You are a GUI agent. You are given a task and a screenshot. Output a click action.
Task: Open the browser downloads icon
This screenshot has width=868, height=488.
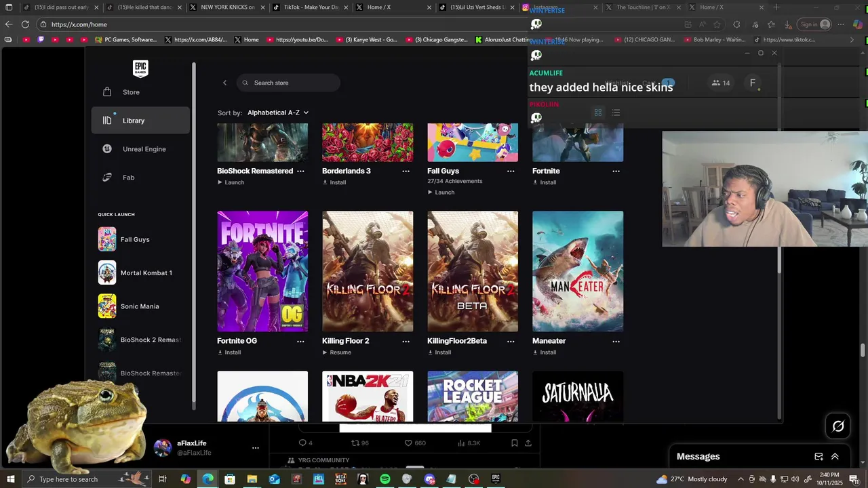coord(788,24)
